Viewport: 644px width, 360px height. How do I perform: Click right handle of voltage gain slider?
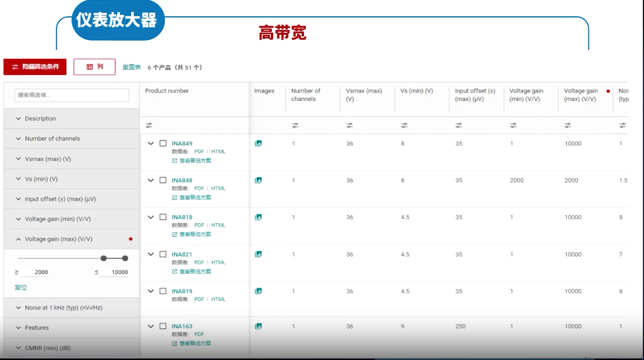(x=125, y=258)
